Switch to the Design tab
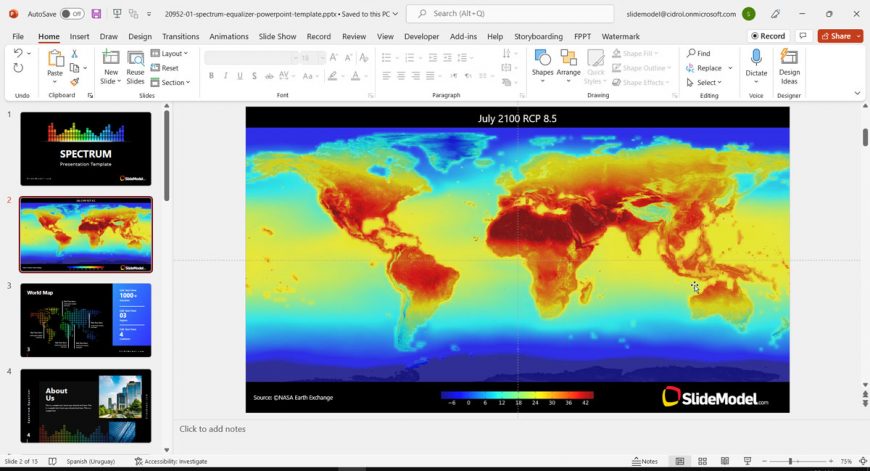This screenshot has width=870, height=471. coord(140,36)
